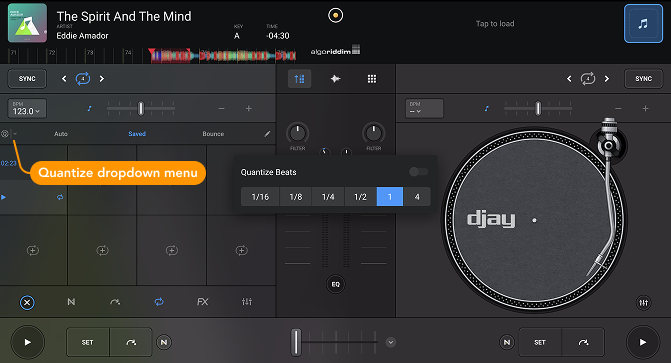The width and height of the screenshot is (671, 363).
Task: Expand the quantize dropdown arrow
Action: 15,134
